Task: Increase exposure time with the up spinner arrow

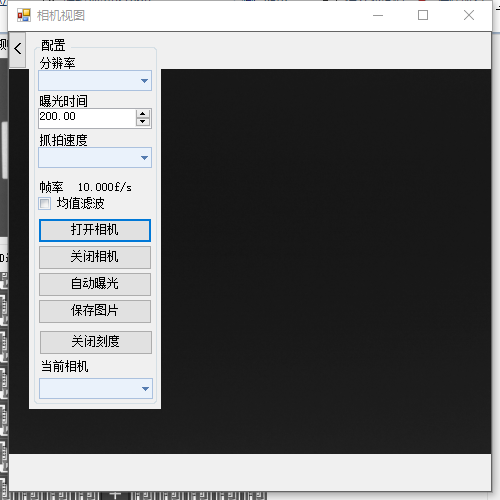Action: [143, 114]
